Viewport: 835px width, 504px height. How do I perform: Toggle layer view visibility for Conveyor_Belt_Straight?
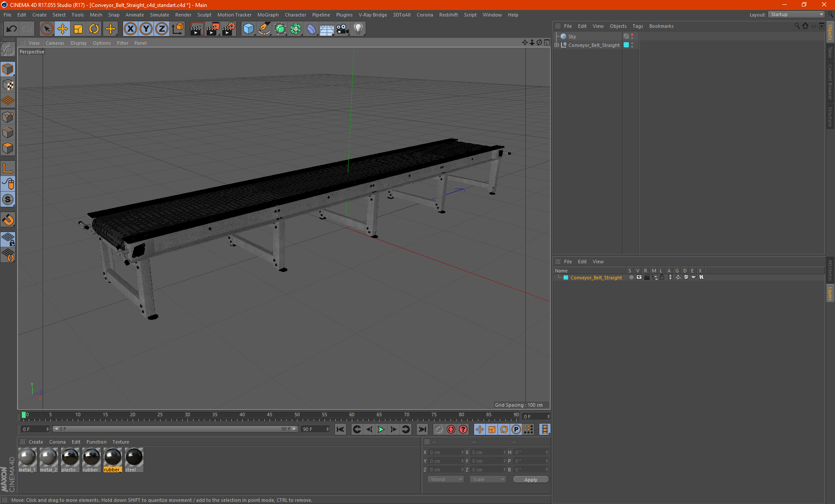(639, 277)
